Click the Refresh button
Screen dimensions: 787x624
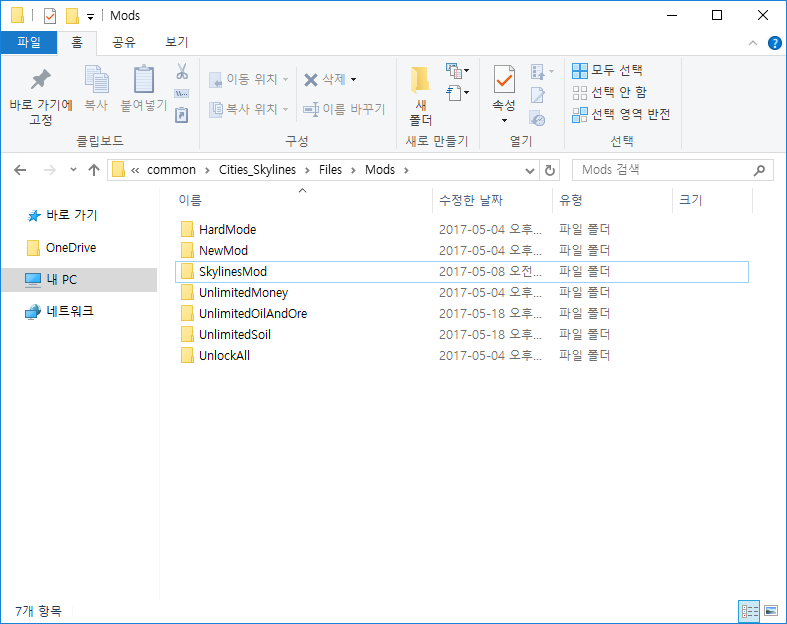point(550,171)
